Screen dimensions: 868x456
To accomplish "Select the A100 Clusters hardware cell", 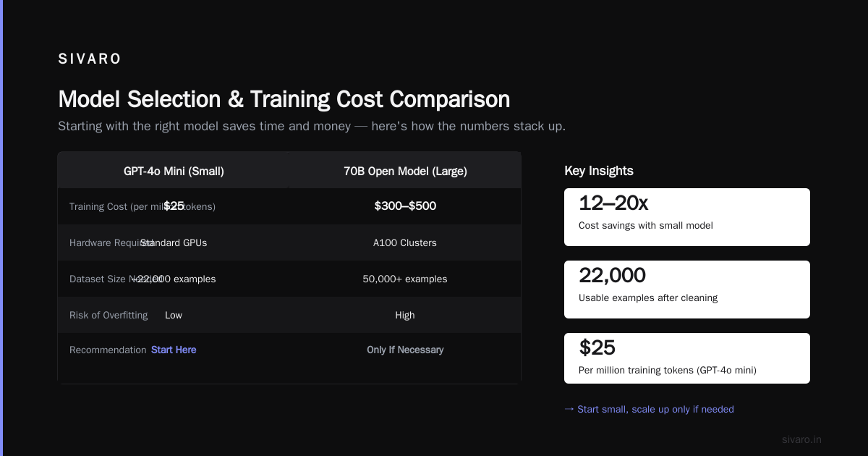I will tap(405, 242).
